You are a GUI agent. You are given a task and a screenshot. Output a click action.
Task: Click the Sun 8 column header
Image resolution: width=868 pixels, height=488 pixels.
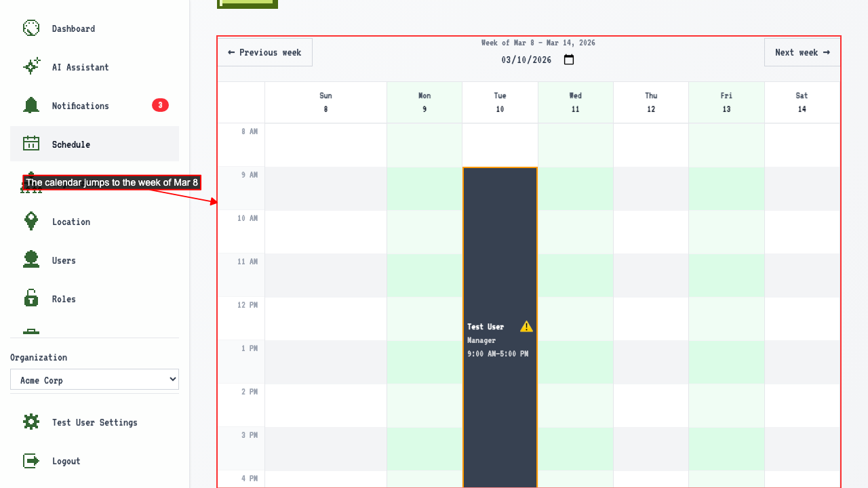[x=325, y=102]
